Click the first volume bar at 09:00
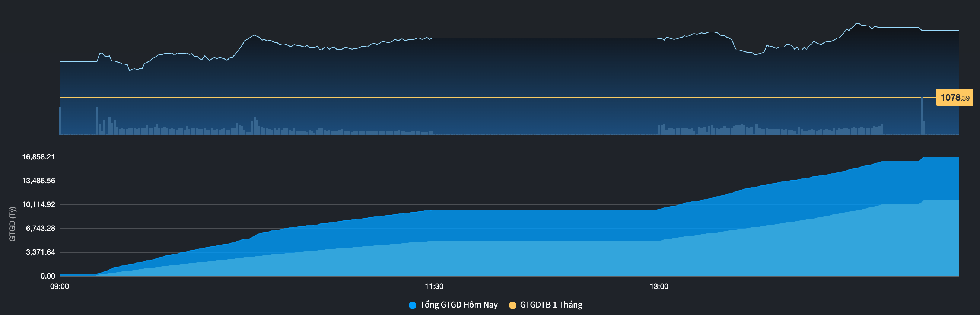The width and height of the screenshot is (980, 315). point(60,121)
